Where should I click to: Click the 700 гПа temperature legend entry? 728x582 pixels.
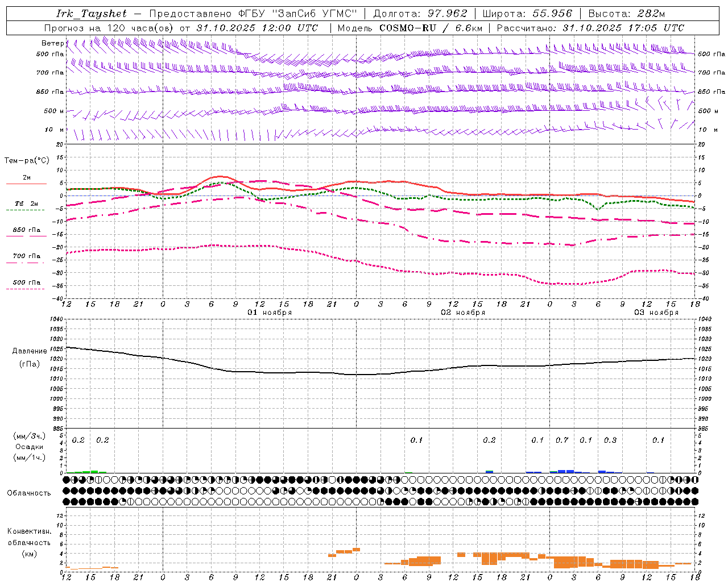coord(27,256)
